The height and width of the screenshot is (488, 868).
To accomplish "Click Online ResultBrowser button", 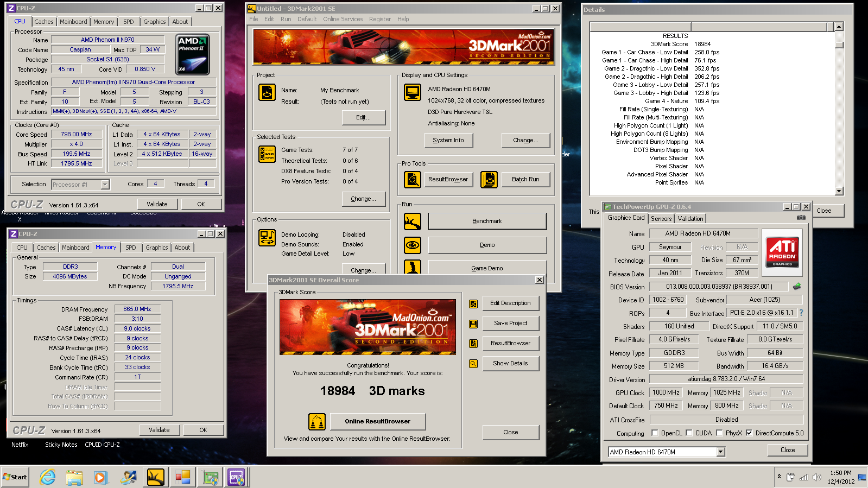I will 377,421.
